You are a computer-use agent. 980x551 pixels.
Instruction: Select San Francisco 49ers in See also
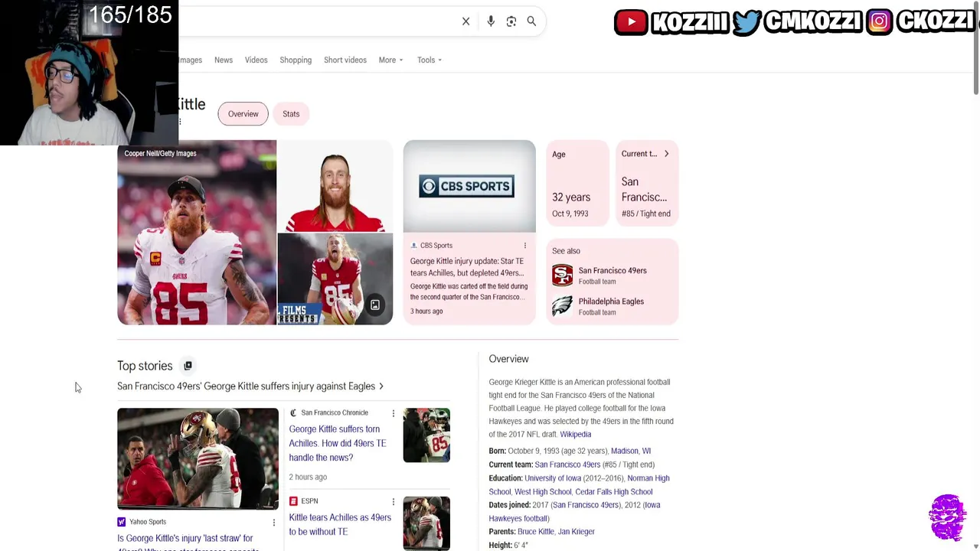point(612,275)
